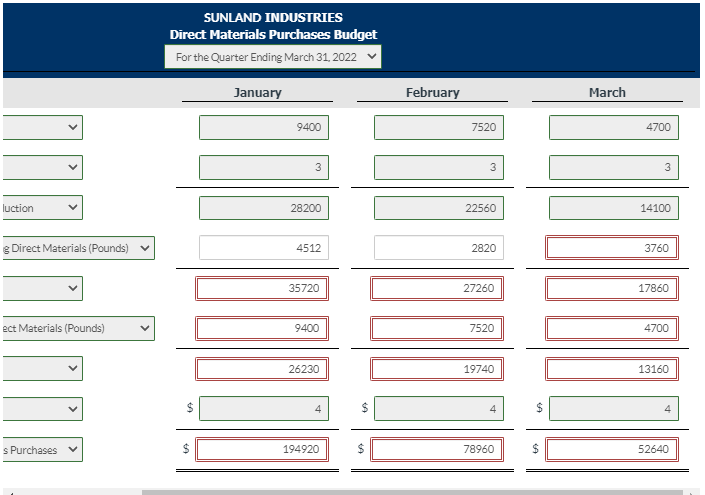
Task: Click the February total field showing 78960
Action: click(x=437, y=449)
